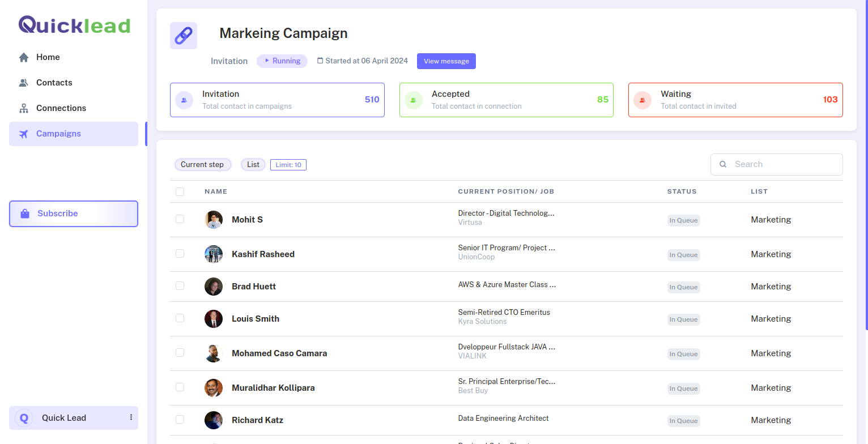The width and height of the screenshot is (868, 444).
Task: Click the Subscribe button
Action: [x=73, y=214]
